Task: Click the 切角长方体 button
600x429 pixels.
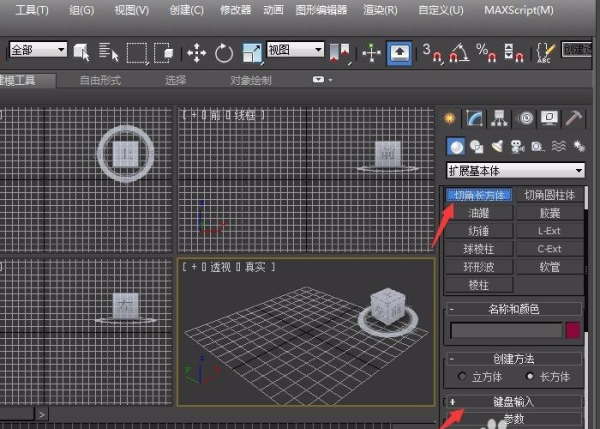Action: pyautogui.click(x=479, y=195)
